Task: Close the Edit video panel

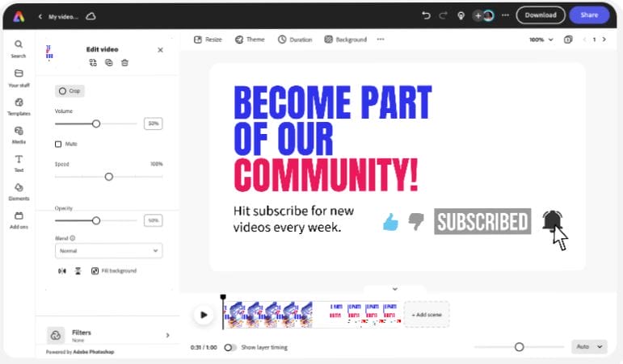Action: 160,50
